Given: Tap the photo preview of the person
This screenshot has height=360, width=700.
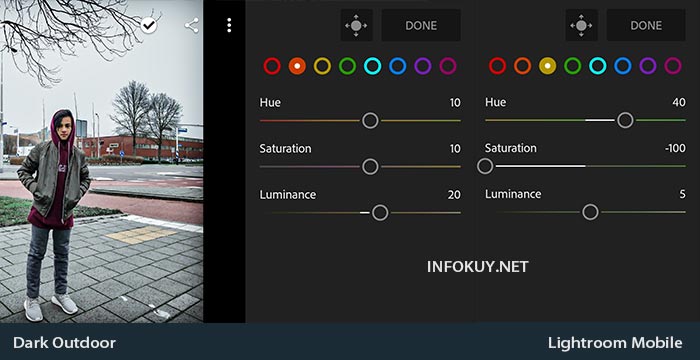Looking at the screenshot, I should (101, 161).
